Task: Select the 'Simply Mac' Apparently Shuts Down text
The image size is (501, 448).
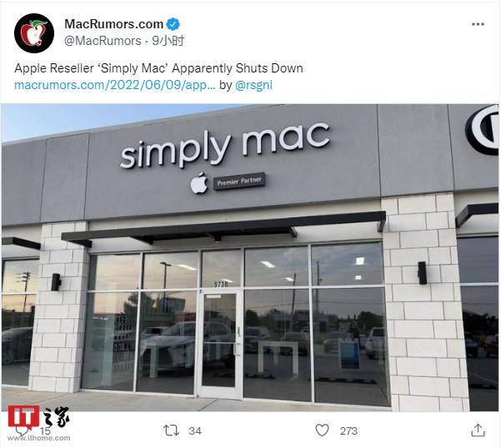Action: 200,68
